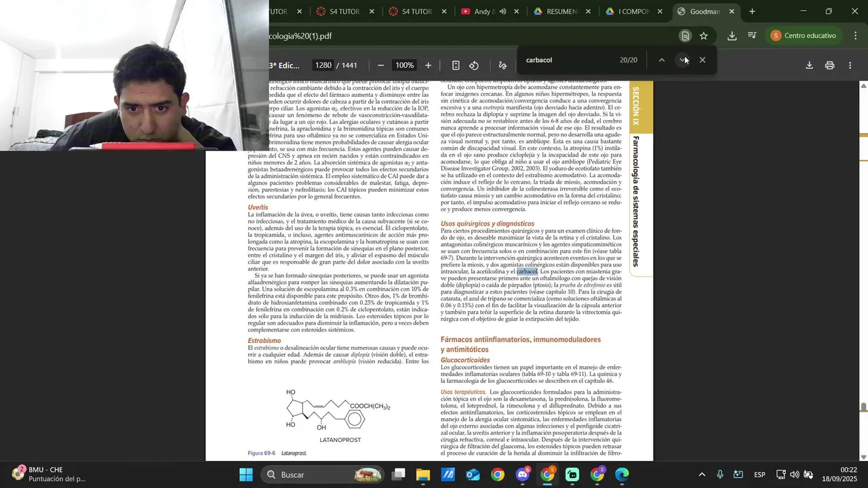Click the PDF vertical scrollbar thumb
Viewport: 868px width, 488px height.
tap(863, 407)
